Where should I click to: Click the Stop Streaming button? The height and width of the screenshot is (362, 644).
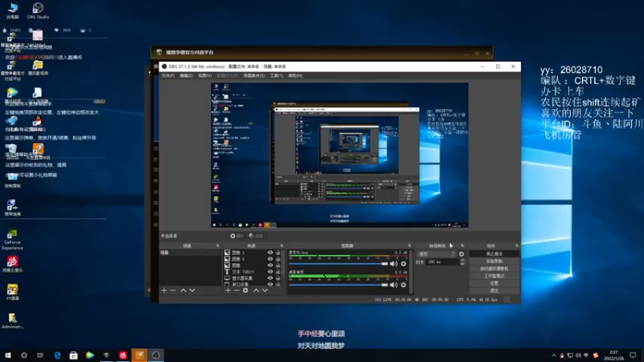point(494,254)
